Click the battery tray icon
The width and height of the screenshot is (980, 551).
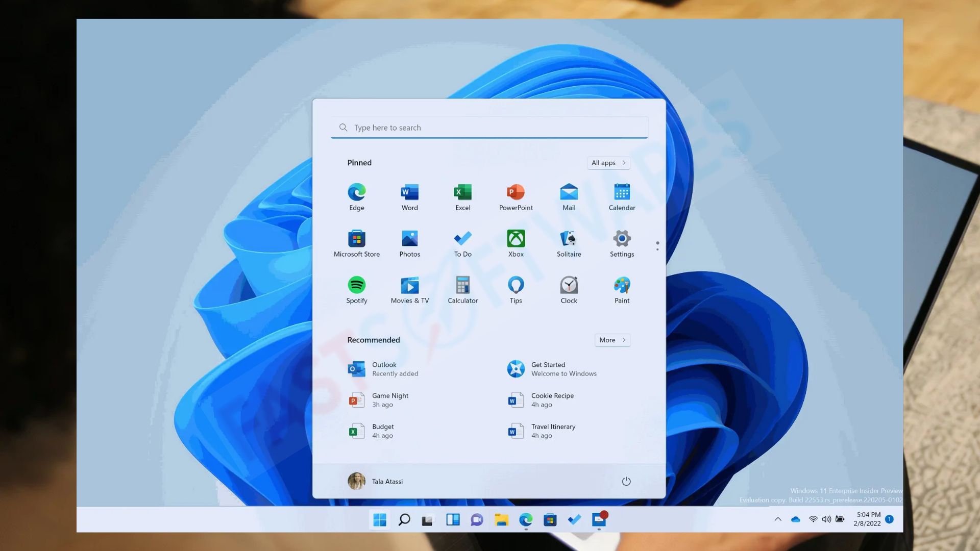(840, 519)
